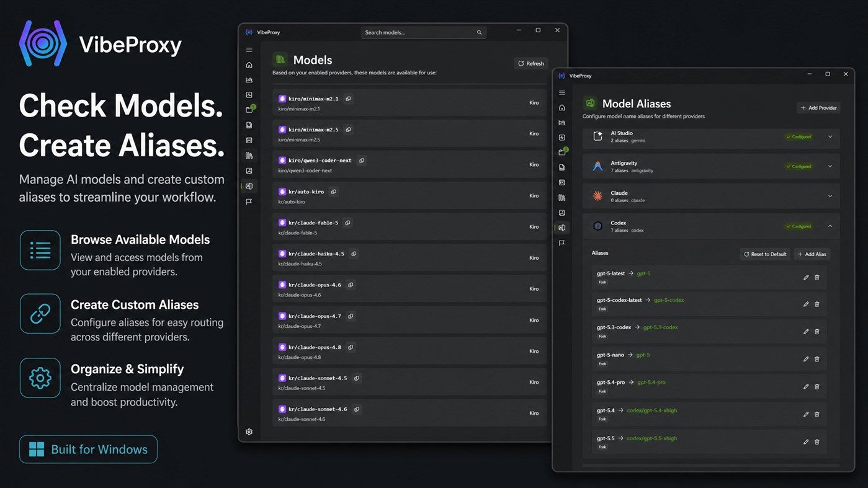Open hamburger menu in Models window
Screen dimensions: 868x488
249,50
